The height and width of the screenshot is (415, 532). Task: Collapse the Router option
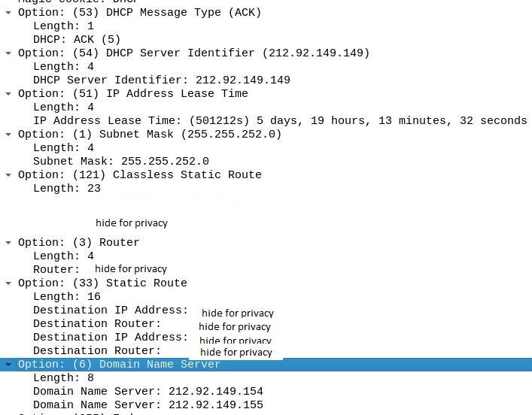pos(8,243)
